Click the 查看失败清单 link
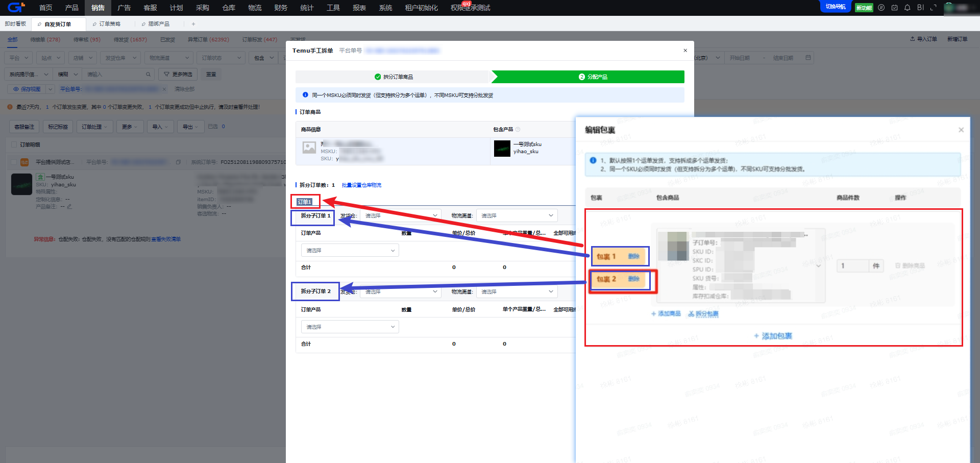Image resolution: width=980 pixels, height=463 pixels. pos(166,239)
